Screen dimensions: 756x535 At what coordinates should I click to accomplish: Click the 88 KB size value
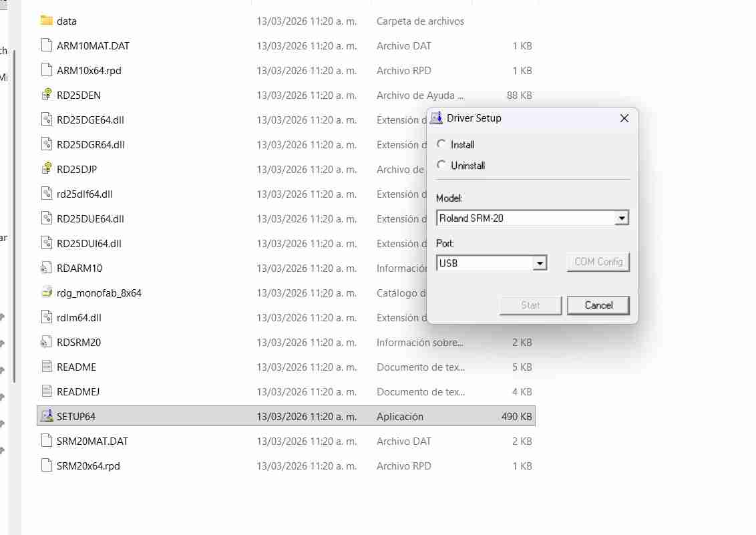[520, 95]
